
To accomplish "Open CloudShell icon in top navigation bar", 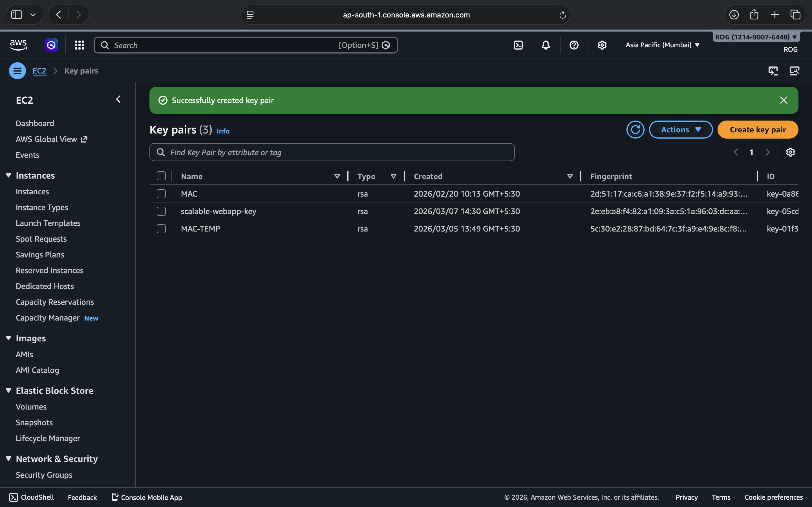I will pos(518,45).
